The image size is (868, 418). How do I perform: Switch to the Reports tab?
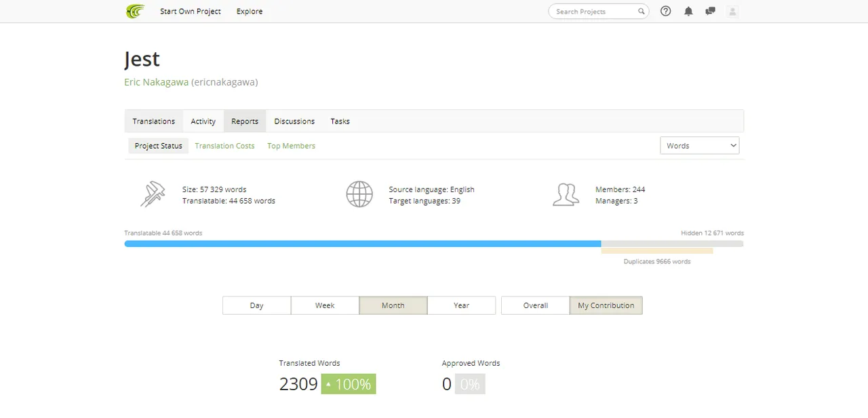tap(245, 121)
